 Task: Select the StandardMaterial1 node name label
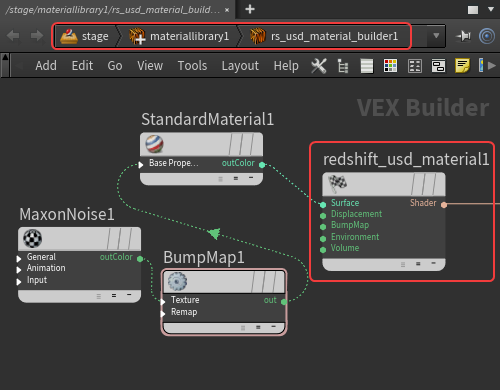(207, 119)
